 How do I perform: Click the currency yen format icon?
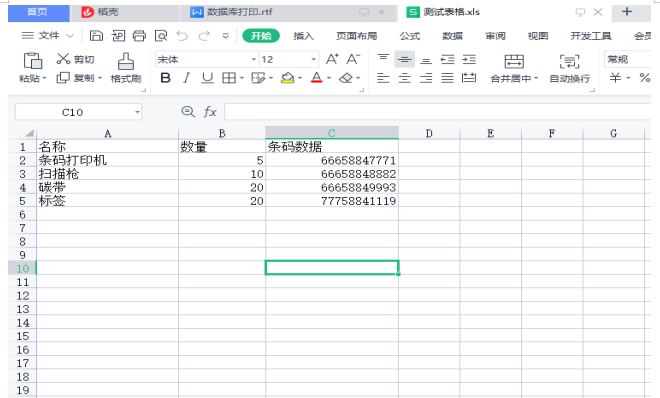(x=615, y=78)
